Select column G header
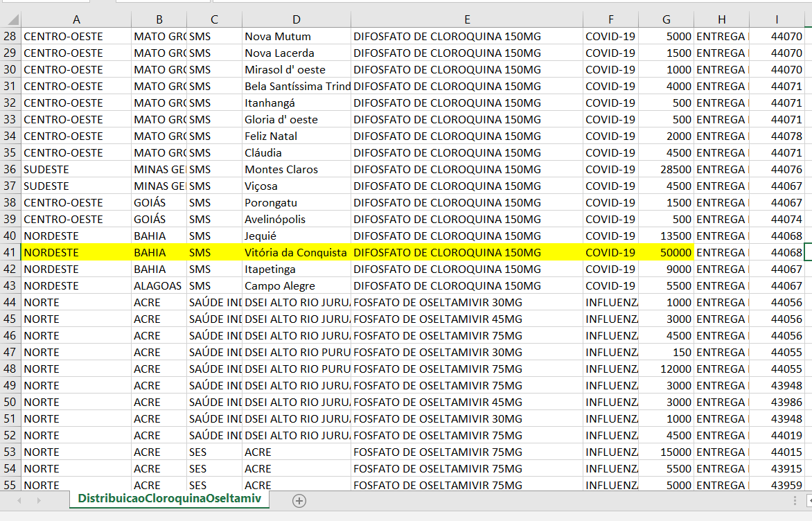This screenshot has height=521, width=812. click(x=666, y=19)
